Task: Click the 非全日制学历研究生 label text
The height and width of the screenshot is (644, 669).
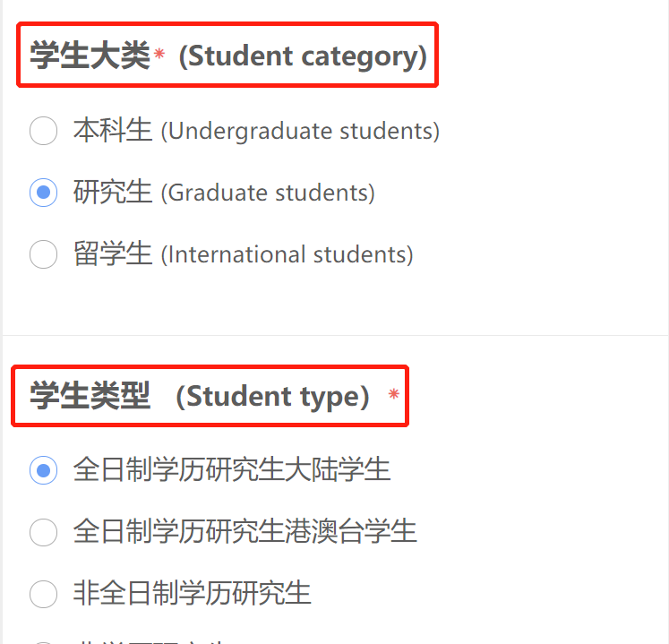Action: pyautogui.click(x=192, y=593)
